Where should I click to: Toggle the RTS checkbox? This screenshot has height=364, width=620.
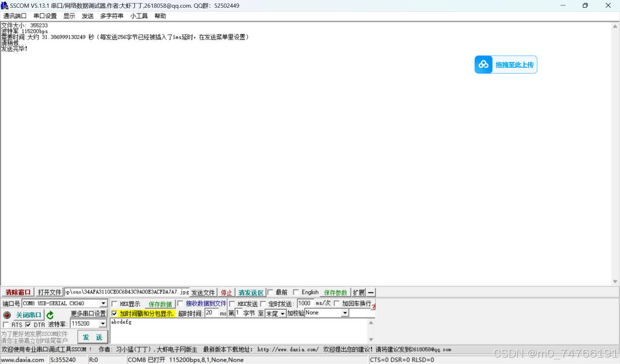[6, 324]
